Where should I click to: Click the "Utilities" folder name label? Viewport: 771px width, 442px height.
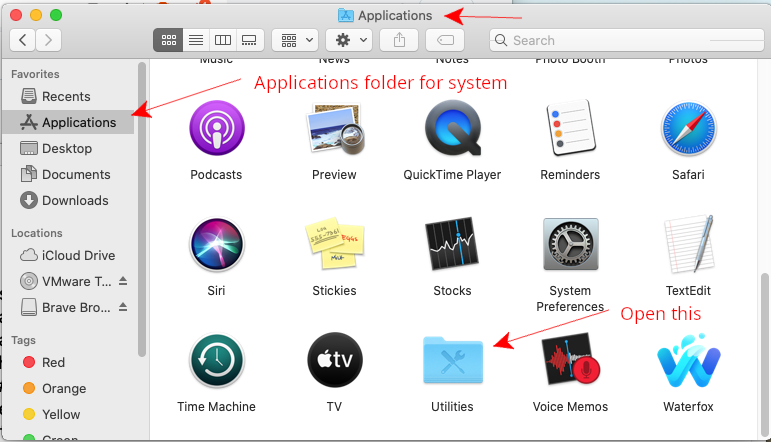452,407
